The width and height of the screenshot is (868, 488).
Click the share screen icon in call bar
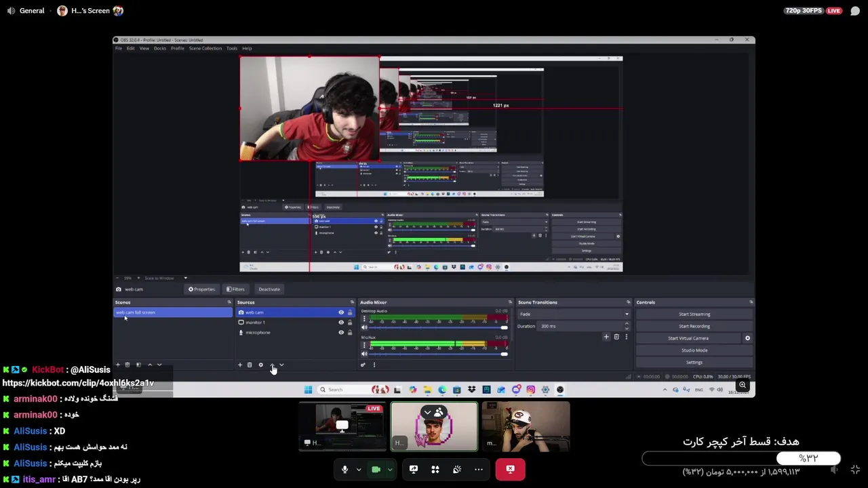[x=414, y=469]
